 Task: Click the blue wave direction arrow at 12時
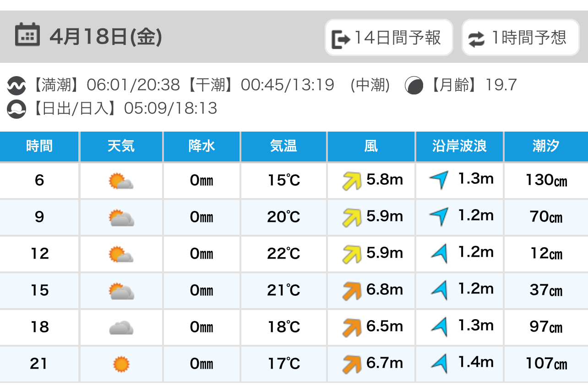pyautogui.click(x=439, y=253)
